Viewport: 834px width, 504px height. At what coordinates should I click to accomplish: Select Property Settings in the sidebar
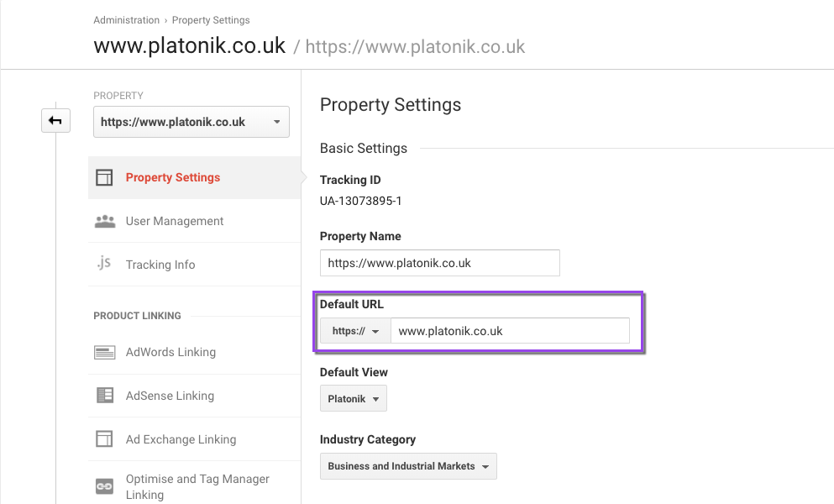[173, 178]
